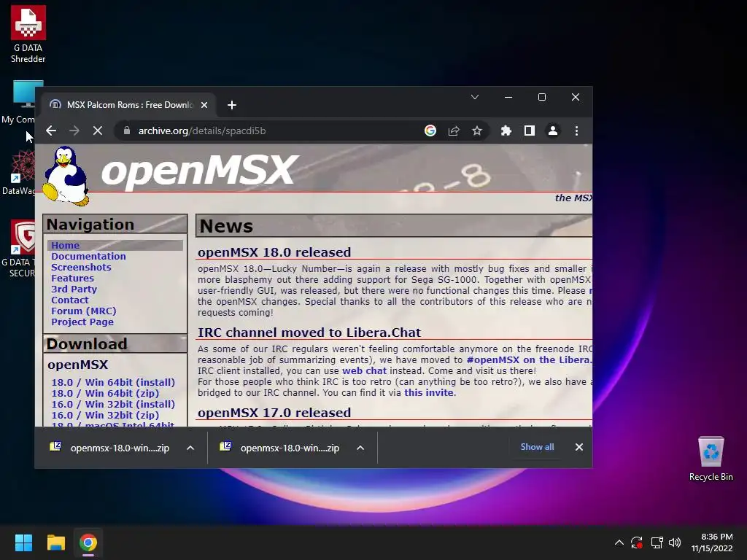Click the Chrome taskbar icon
The width and height of the screenshot is (747, 560).
(88, 542)
